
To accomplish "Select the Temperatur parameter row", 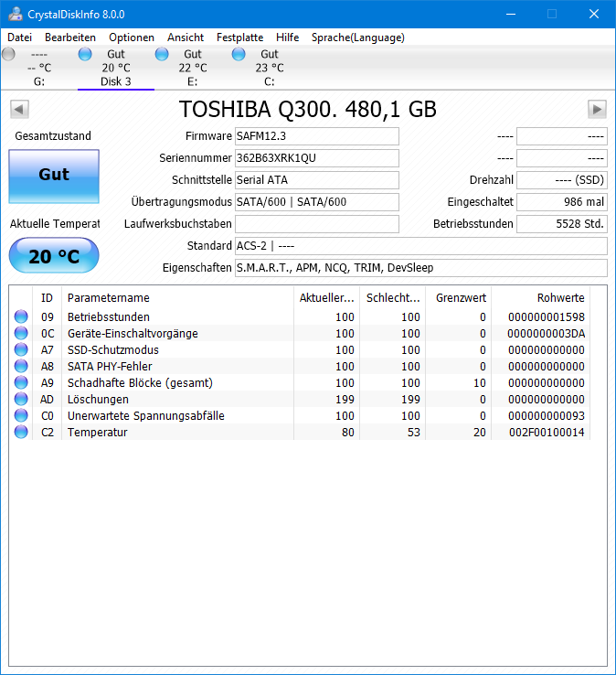I will pos(300,433).
